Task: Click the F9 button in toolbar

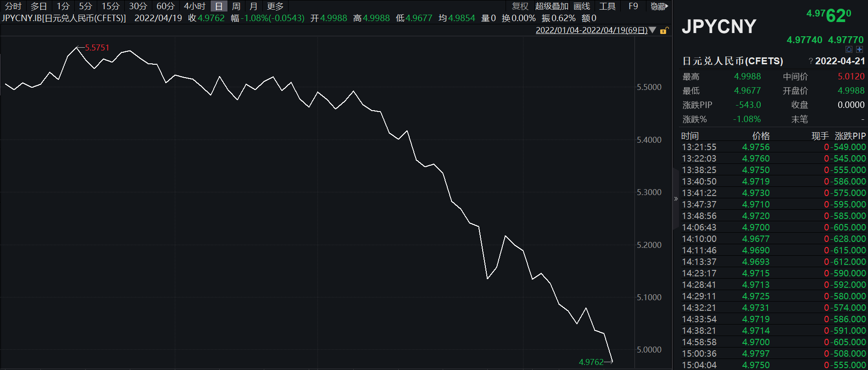Action: click(633, 6)
